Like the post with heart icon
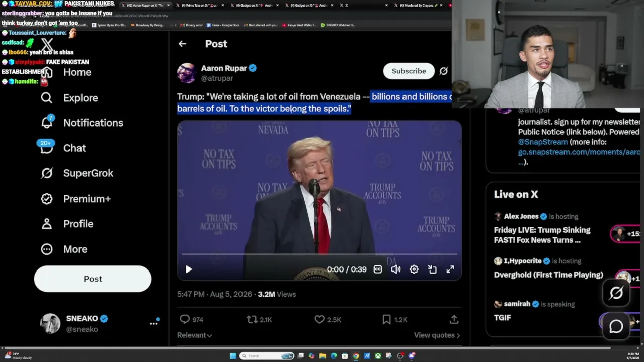Image resolution: width=644 pixels, height=362 pixels. pyautogui.click(x=319, y=319)
